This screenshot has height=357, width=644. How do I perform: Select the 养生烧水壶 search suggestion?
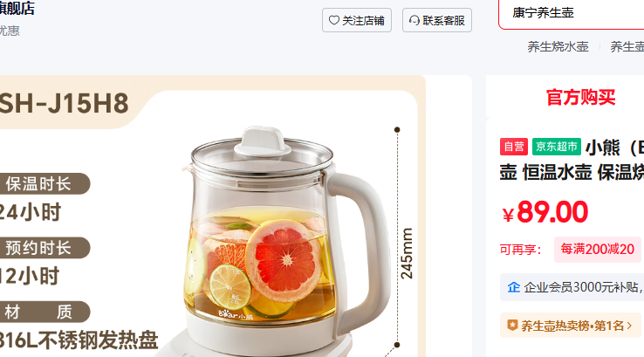click(x=558, y=46)
